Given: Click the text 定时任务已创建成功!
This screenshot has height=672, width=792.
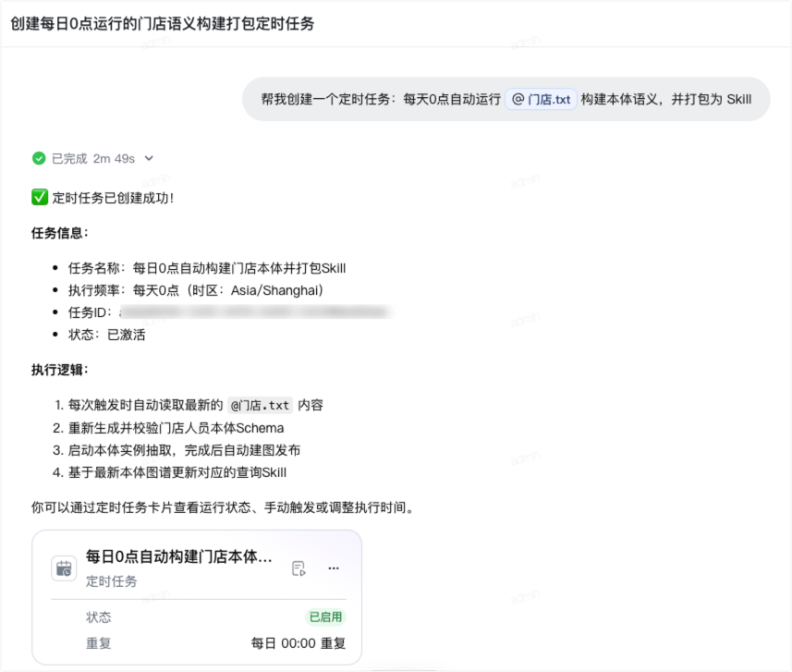Looking at the screenshot, I should tap(113, 198).
